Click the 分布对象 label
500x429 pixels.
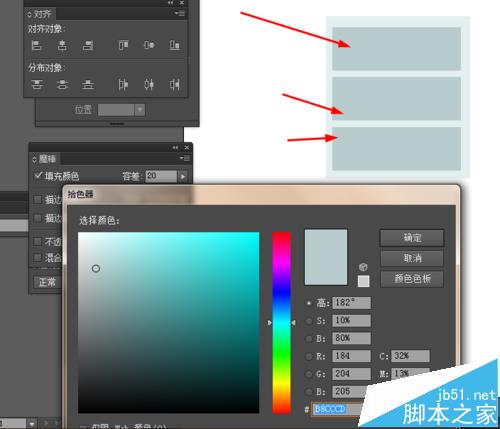pyautogui.click(x=46, y=68)
